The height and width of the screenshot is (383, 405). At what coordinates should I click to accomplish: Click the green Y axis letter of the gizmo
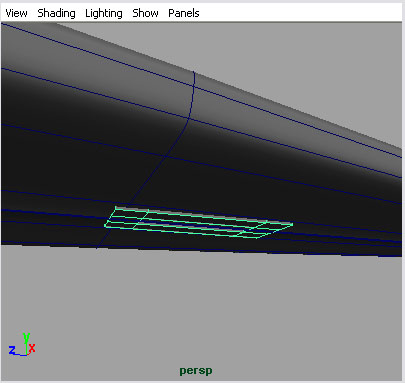coord(27,337)
